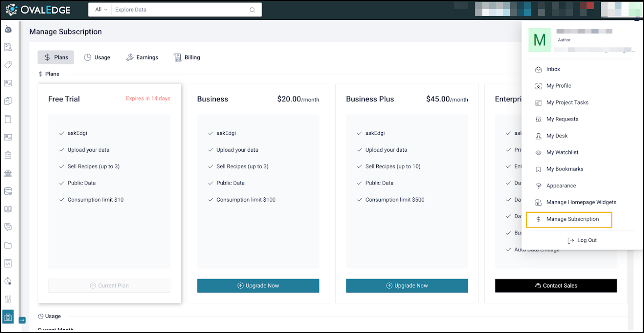The image size is (644, 333).
Task: Expand the left sidebar with arrow toggle
Action: [x=23, y=320]
